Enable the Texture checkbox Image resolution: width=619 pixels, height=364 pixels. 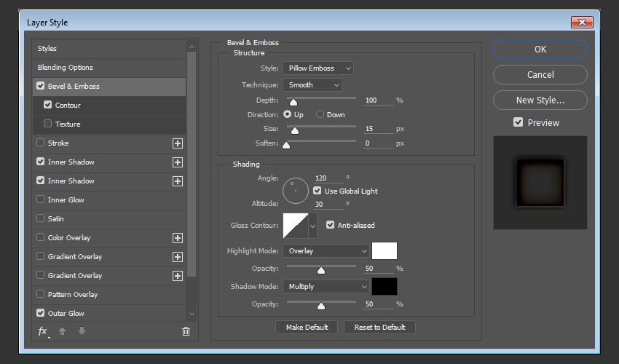(x=48, y=124)
